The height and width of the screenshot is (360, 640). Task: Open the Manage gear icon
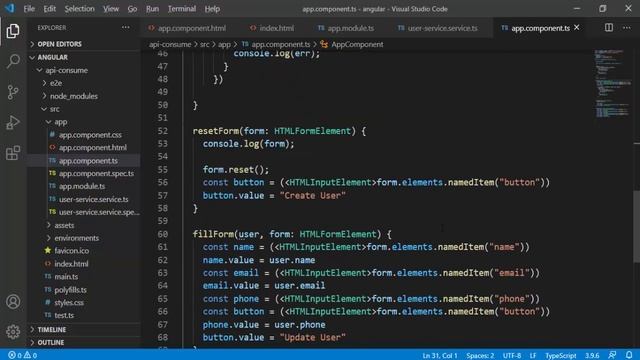pyautogui.click(x=13, y=332)
